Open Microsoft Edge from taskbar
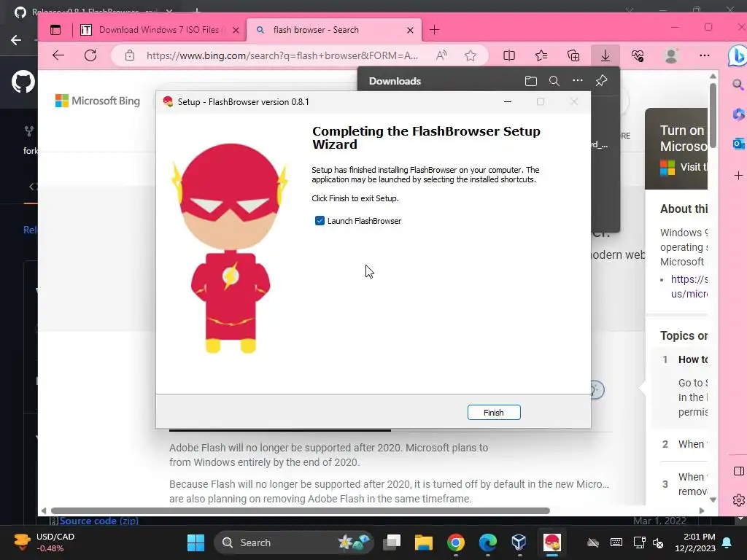The image size is (747, 560). point(487,542)
